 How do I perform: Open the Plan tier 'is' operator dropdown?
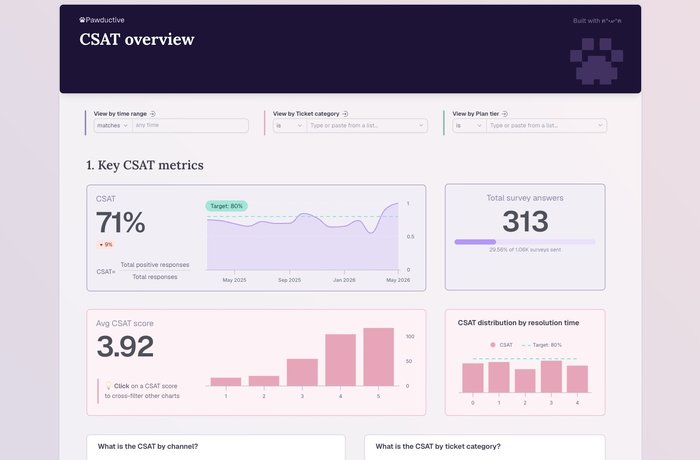click(469, 125)
